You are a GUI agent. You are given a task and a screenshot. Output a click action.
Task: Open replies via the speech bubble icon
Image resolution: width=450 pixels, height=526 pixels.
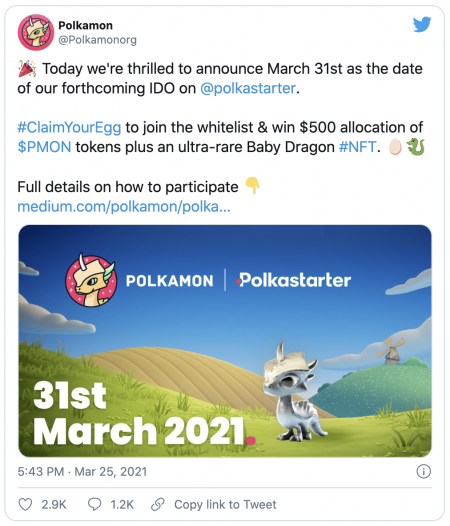(x=94, y=505)
